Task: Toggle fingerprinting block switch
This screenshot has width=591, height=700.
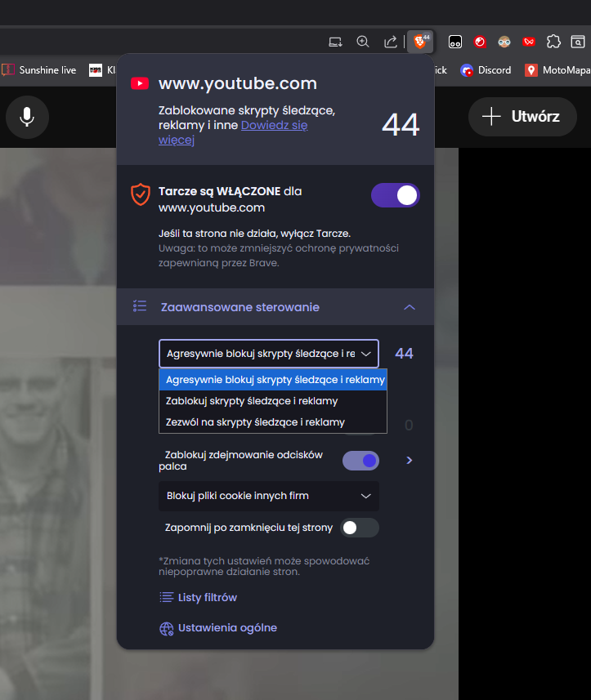Action: [x=360, y=461]
